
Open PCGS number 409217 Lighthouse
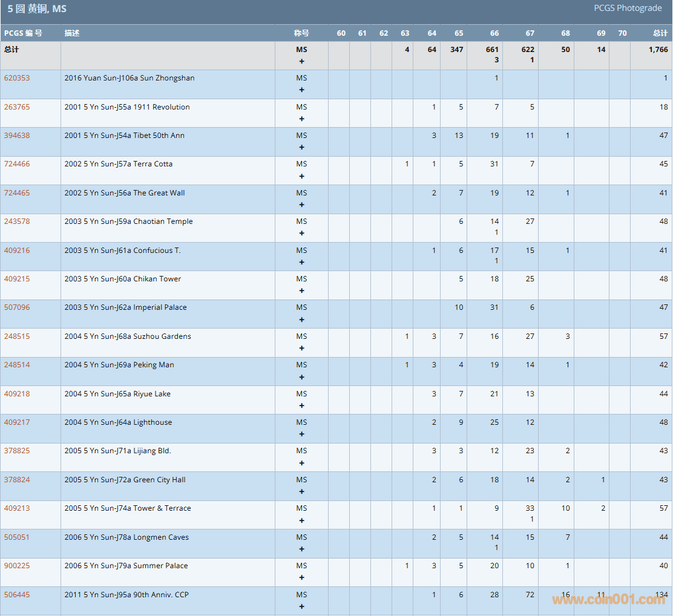(x=17, y=422)
